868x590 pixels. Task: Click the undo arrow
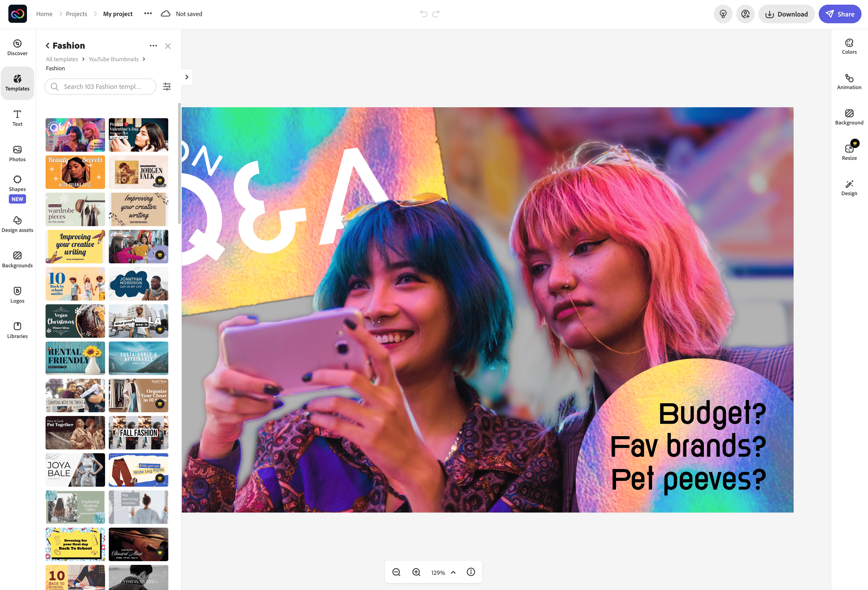pyautogui.click(x=424, y=14)
